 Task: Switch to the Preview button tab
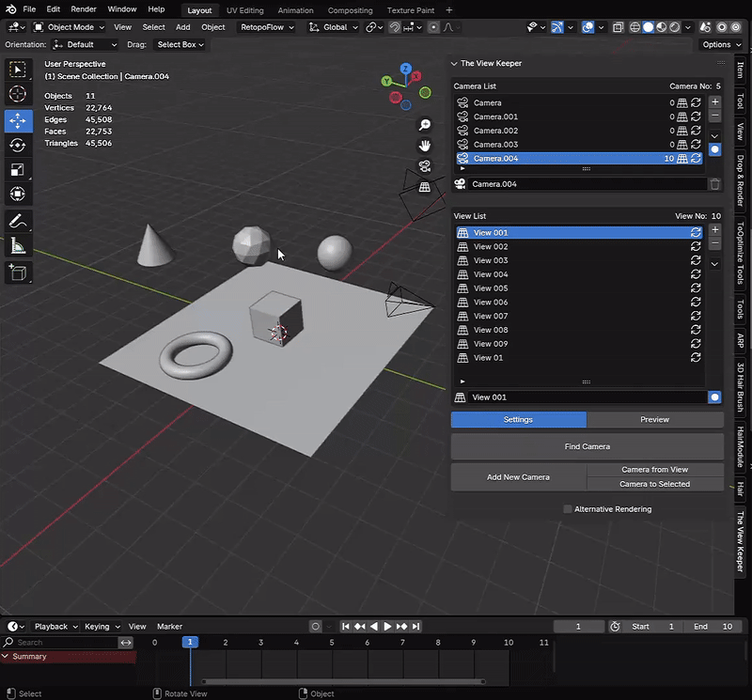coord(654,419)
